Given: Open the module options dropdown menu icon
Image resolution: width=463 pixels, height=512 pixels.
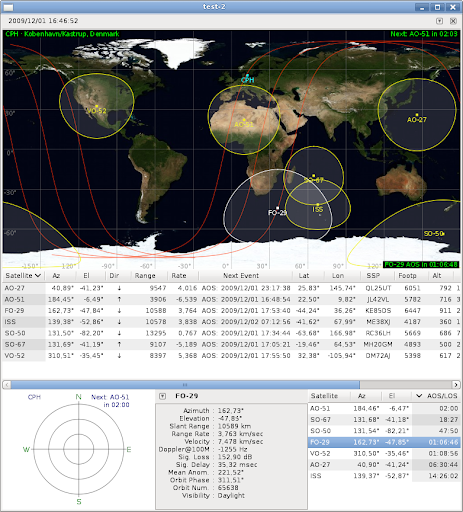Looking at the screenshot, I should (x=439, y=21).
